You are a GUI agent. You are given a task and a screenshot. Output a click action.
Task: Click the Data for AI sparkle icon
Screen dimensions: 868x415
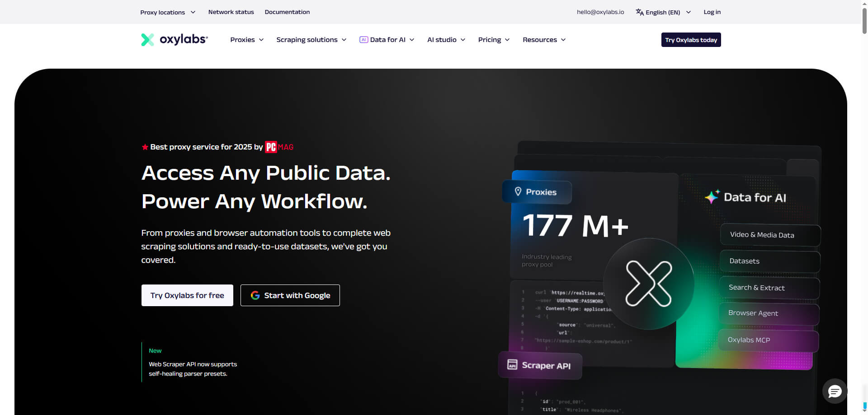tap(712, 196)
